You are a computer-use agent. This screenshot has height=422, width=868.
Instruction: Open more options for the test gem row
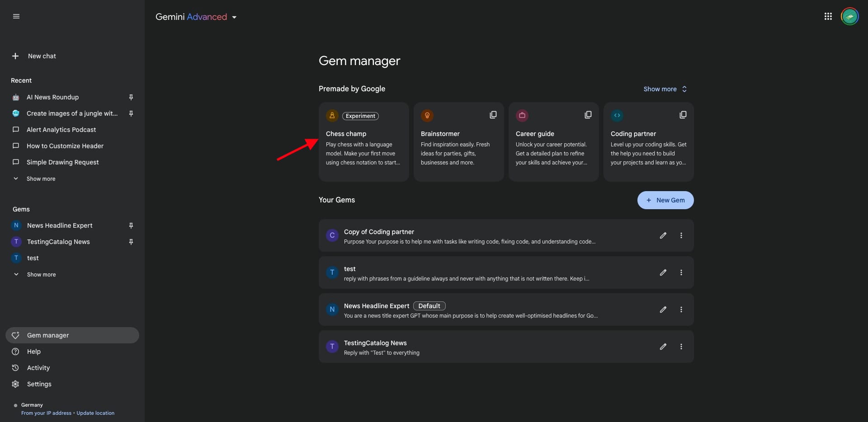point(681,272)
